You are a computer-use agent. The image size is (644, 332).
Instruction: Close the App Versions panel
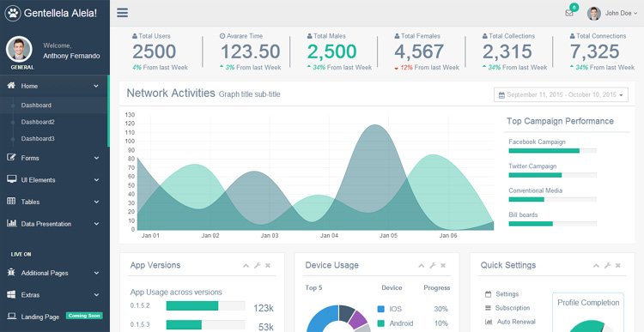point(268,266)
